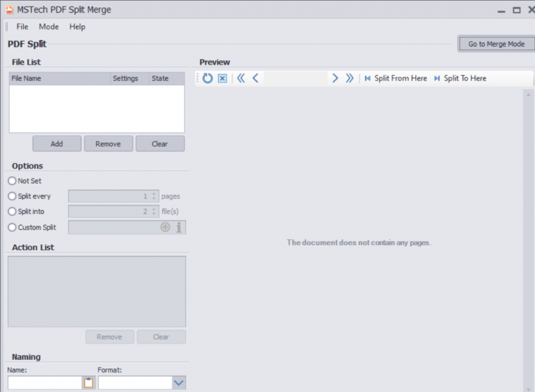Viewport: 535px width, 392px height.
Task: Click the Custom Split info icon
Action: [179, 227]
